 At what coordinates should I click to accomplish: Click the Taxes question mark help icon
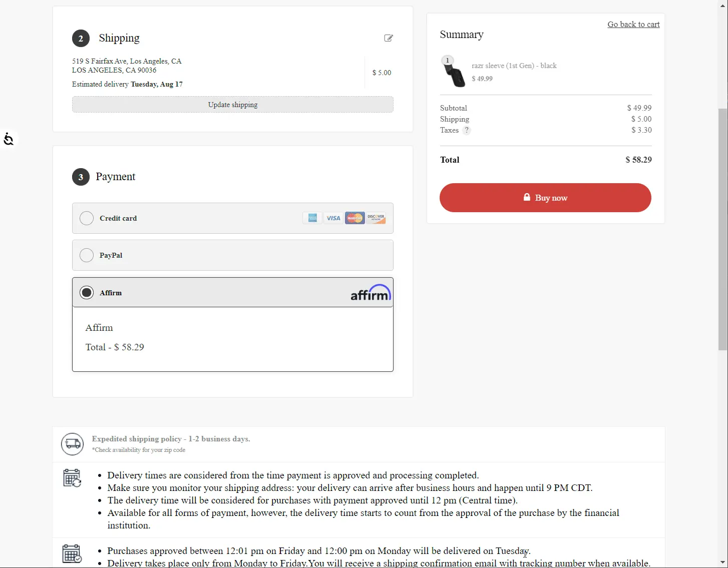pyautogui.click(x=467, y=130)
